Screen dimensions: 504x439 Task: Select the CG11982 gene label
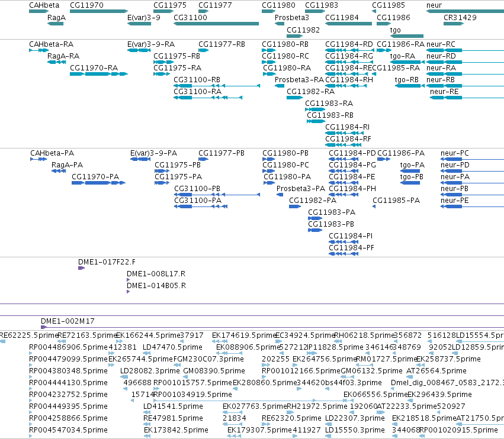point(303,30)
